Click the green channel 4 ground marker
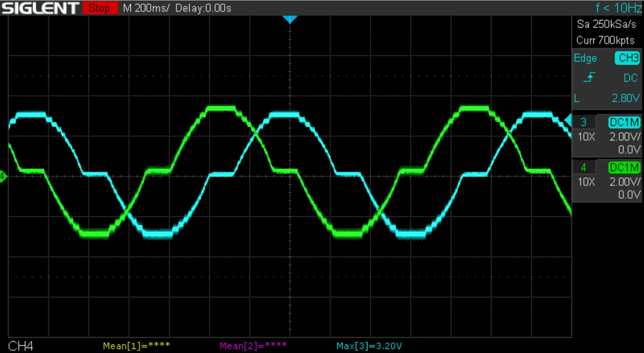Image resolution: width=644 pixels, height=353 pixels. coord(3,176)
